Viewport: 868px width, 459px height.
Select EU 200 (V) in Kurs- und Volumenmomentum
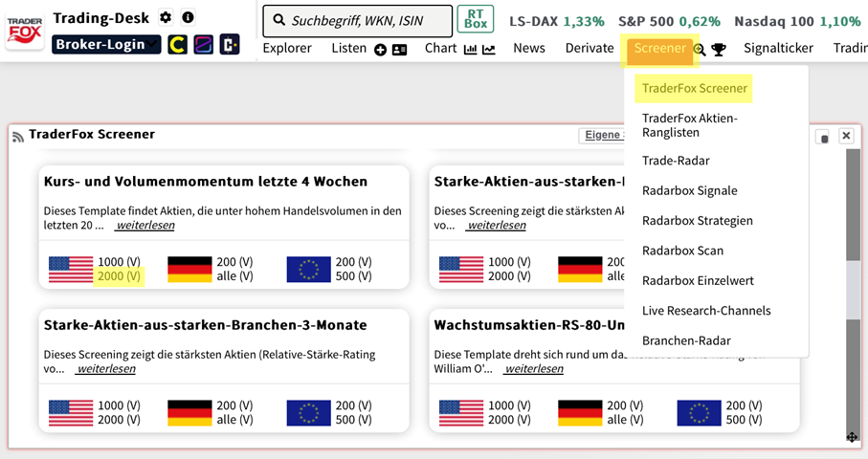[353, 262]
